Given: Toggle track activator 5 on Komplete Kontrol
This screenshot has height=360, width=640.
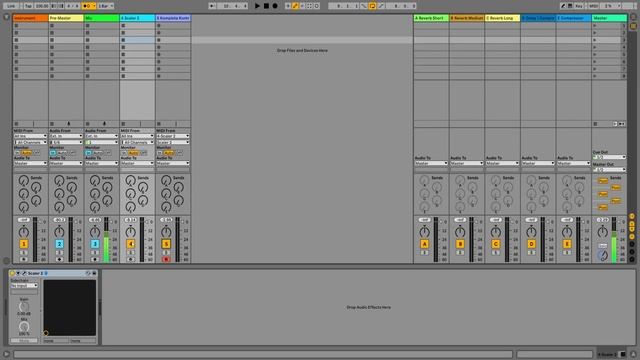Looking at the screenshot, I should [x=166, y=244].
